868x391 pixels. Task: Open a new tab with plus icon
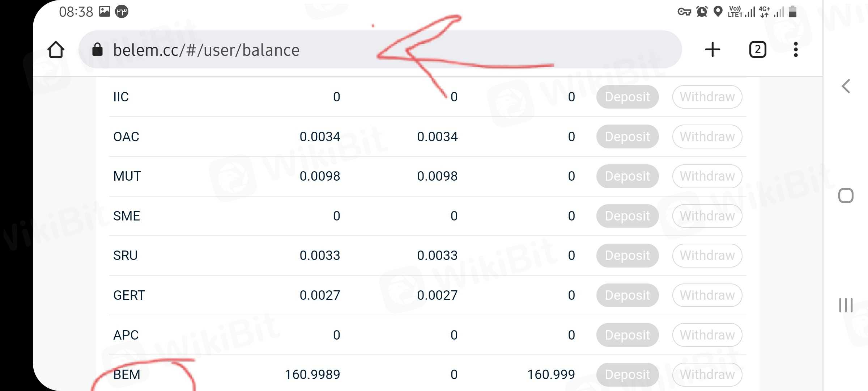(712, 50)
